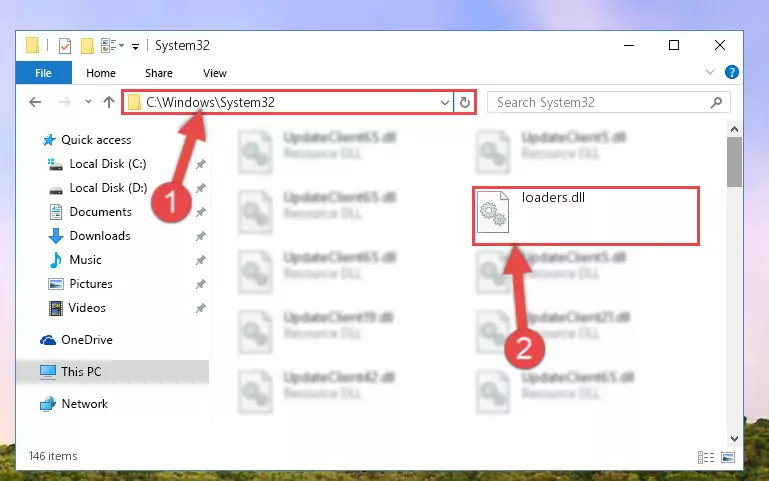The width and height of the screenshot is (769, 481).
Task: Switch to Details view in status bar
Action: (706, 457)
